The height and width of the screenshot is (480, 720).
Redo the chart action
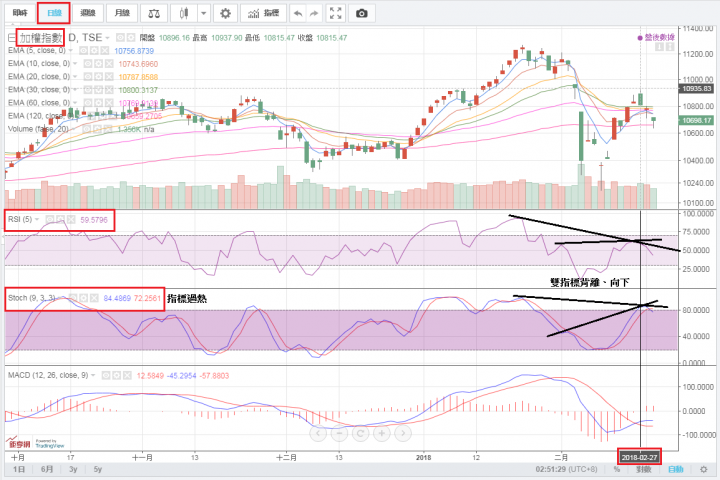[x=314, y=13]
